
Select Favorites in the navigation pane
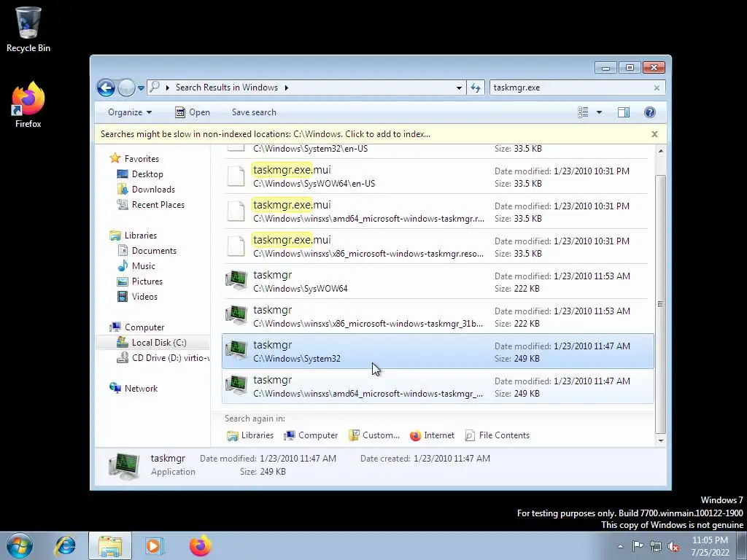click(x=142, y=158)
